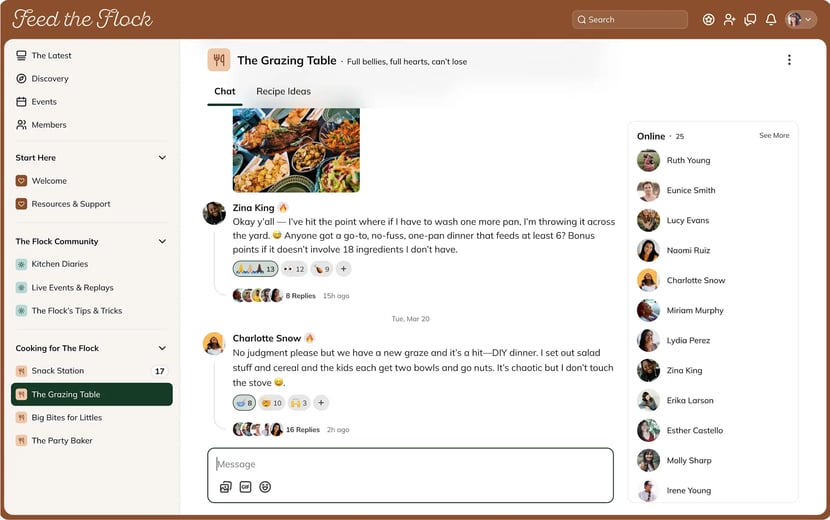Open the emoji picker in message box
The height and width of the screenshot is (520, 830).
[x=265, y=487]
